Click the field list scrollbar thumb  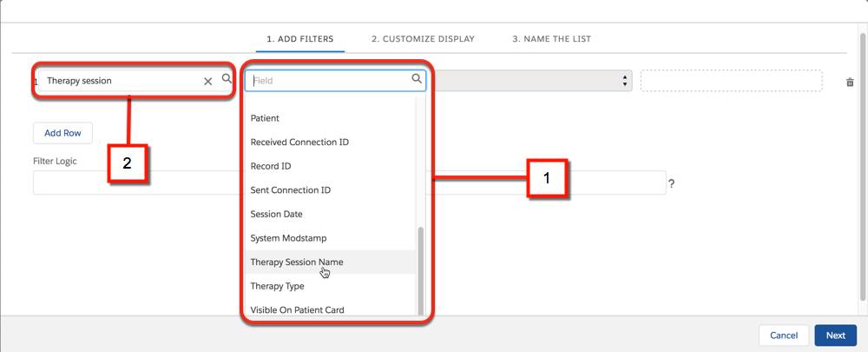[x=420, y=270]
